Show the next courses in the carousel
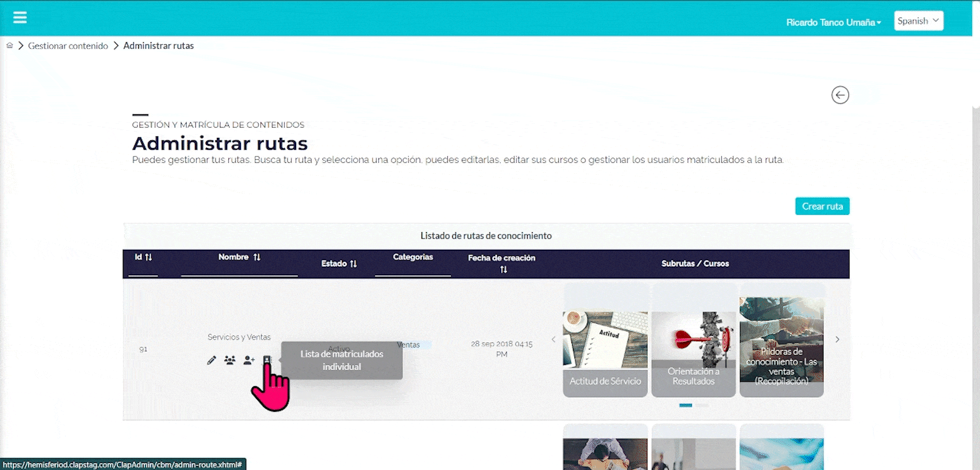The height and width of the screenshot is (470, 980). (837, 339)
